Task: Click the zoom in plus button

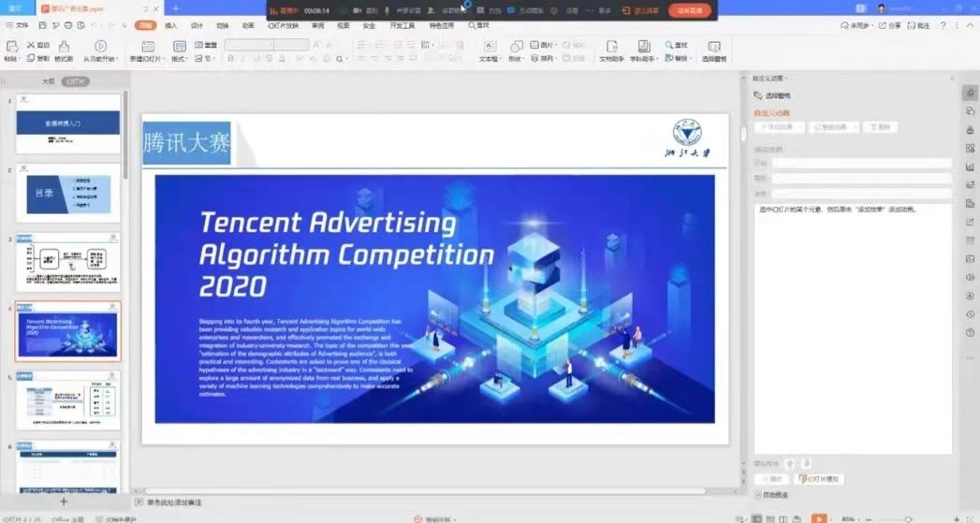Action: [x=957, y=518]
